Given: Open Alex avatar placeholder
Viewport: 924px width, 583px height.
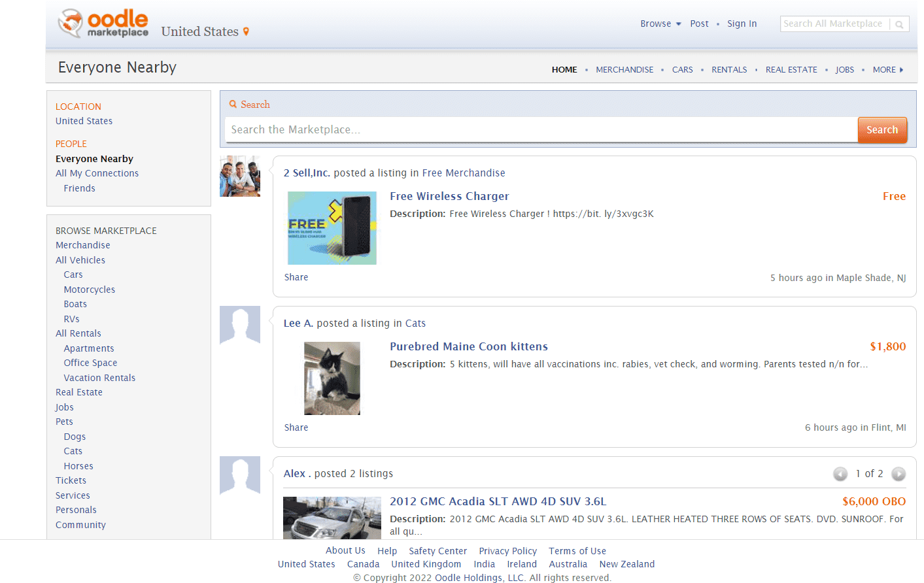Looking at the screenshot, I should [x=240, y=475].
